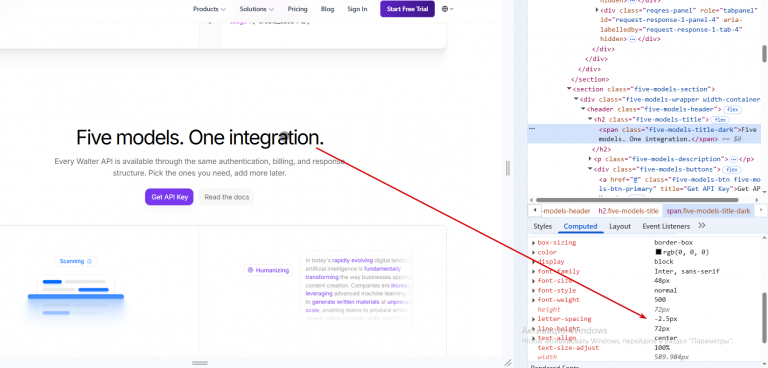The height and width of the screenshot is (368, 768).
Task: Click the DevTools panel vertical resize handle
Action: pos(508,169)
